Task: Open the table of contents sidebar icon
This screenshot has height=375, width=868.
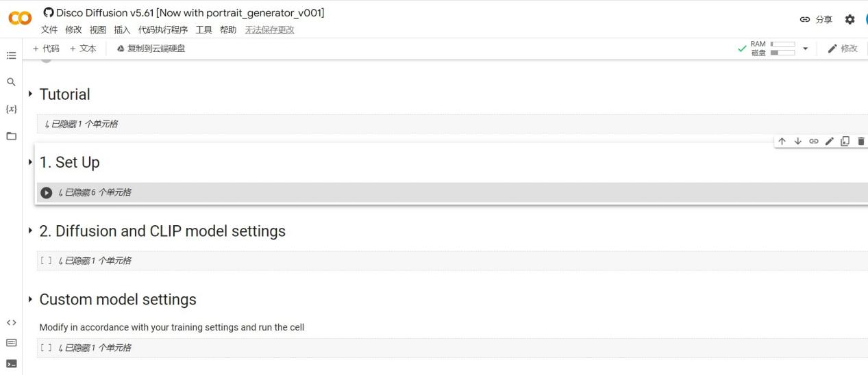Action: point(11,55)
